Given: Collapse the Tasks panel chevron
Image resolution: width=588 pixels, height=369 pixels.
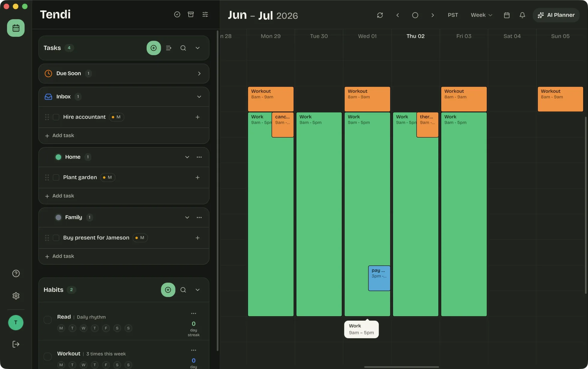Looking at the screenshot, I should point(197,48).
